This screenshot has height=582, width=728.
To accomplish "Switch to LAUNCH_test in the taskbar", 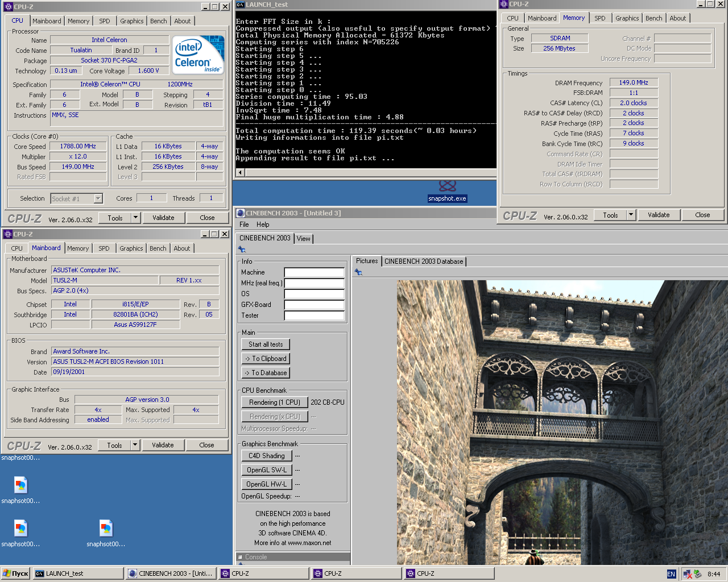I will pos(78,573).
